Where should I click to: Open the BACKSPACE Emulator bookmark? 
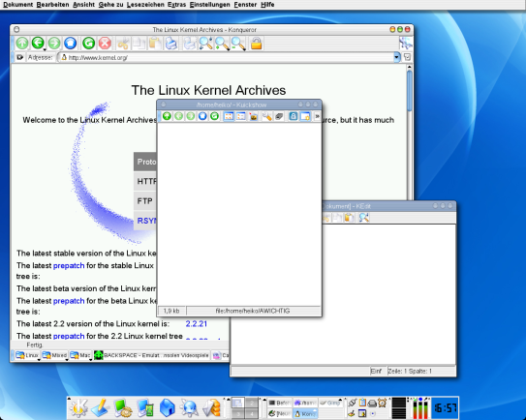pos(152,355)
